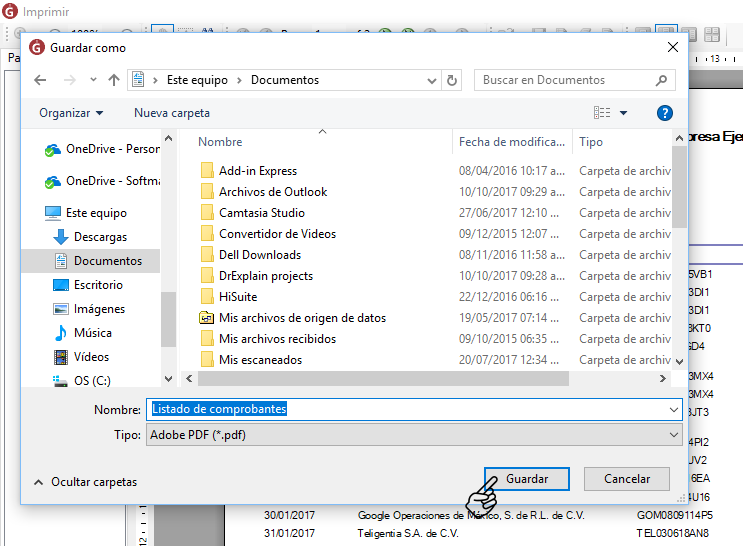Open the address bar history dropdown
Screen dimensions: 743x546
pos(431,80)
